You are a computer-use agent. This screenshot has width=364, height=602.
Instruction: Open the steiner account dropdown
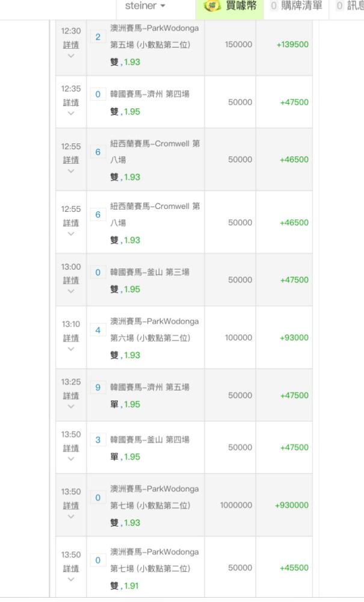(145, 6)
